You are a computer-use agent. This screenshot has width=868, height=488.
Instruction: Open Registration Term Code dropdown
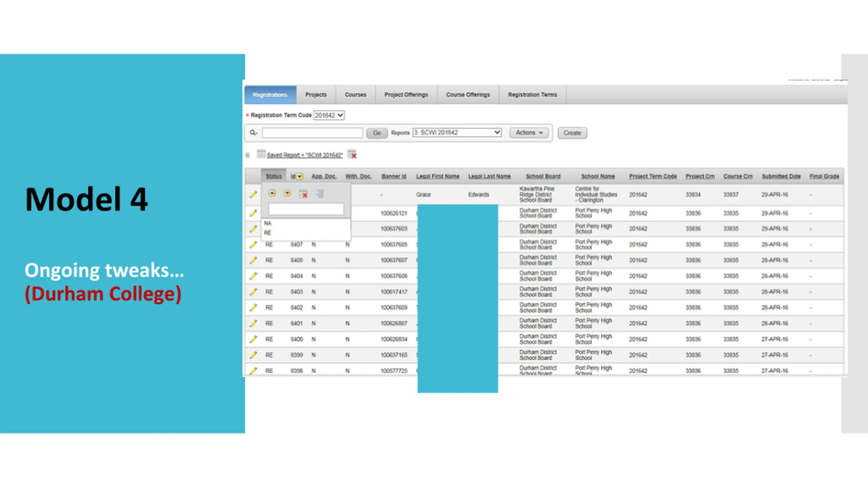coord(329,115)
